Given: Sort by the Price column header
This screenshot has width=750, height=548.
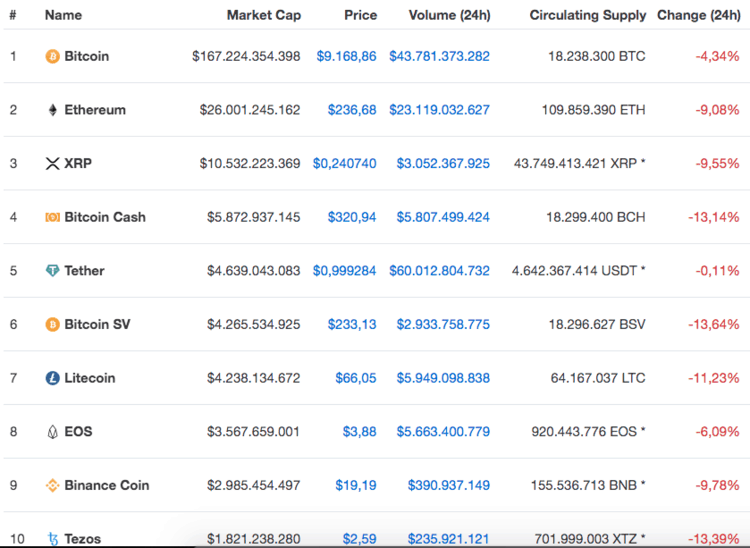Looking at the screenshot, I should (x=360, y=15).
